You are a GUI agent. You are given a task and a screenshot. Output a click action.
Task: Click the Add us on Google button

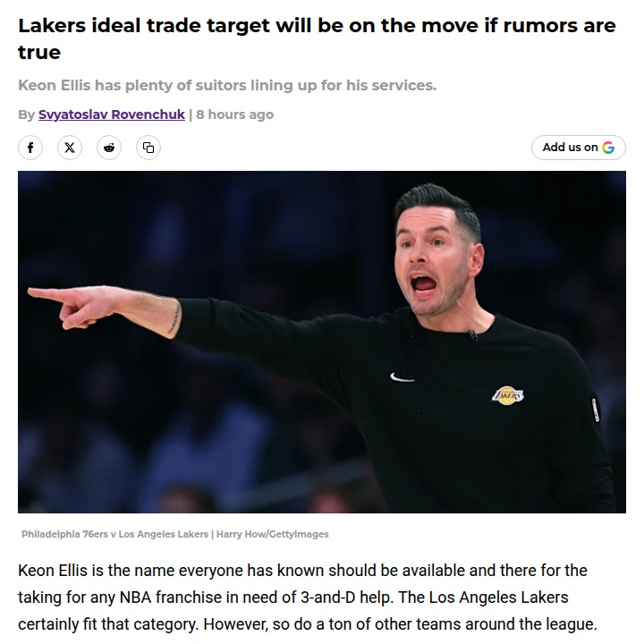tap(579, 148)
